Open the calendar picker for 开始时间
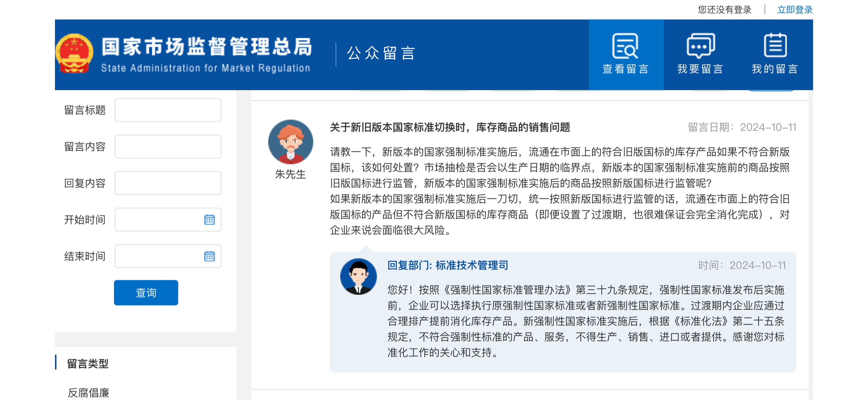The height and width of the screenshot is (400, 868). [x=209, y=220]
